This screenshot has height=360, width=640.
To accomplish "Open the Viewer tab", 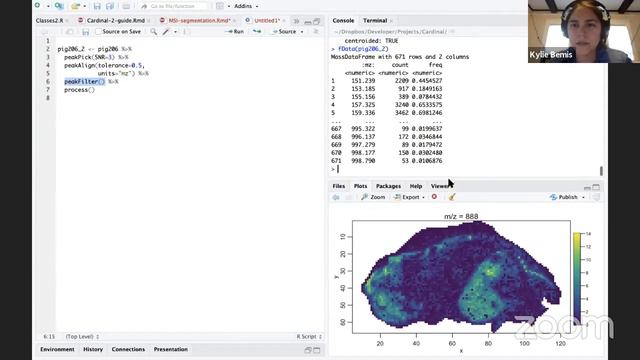I will point(440,186).
